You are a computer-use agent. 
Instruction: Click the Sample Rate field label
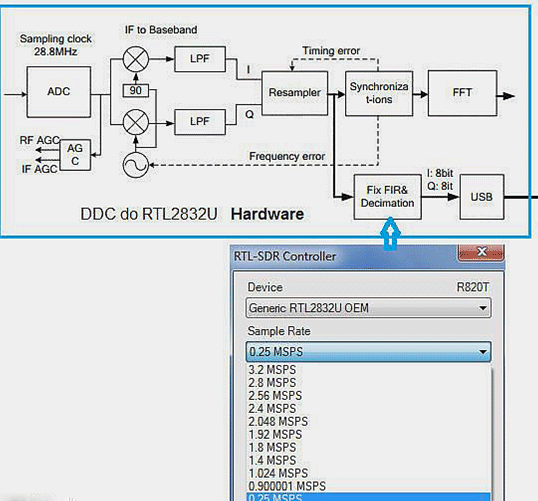[x=279, y=331]
